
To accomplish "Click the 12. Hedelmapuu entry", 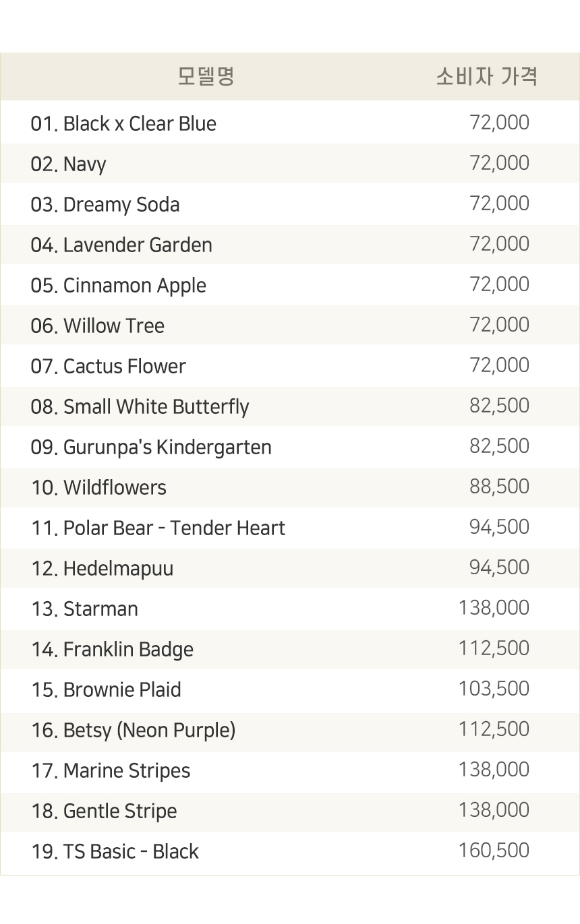I will tap(102, 569).
